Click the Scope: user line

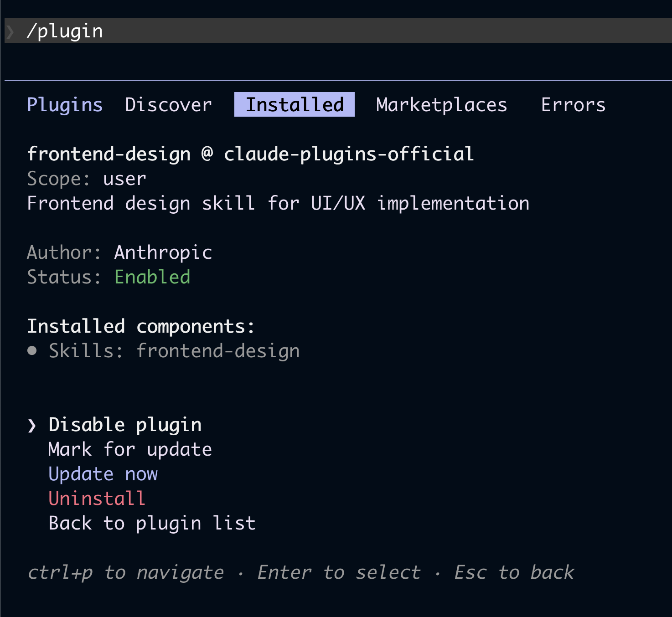point(87,179)
